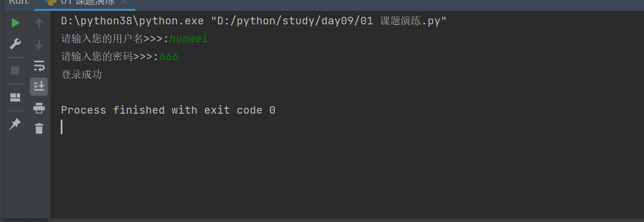The height and width of the screenshot is (222, 644).
Task: Print console output with printer icon
Action: (39, 108)
